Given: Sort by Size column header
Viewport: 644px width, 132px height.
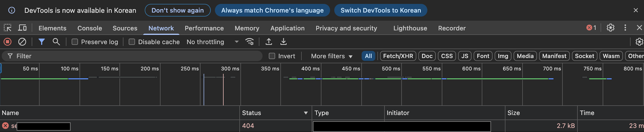Looking at the screenshot, I should pyautogui.click(x=541, y=113).
